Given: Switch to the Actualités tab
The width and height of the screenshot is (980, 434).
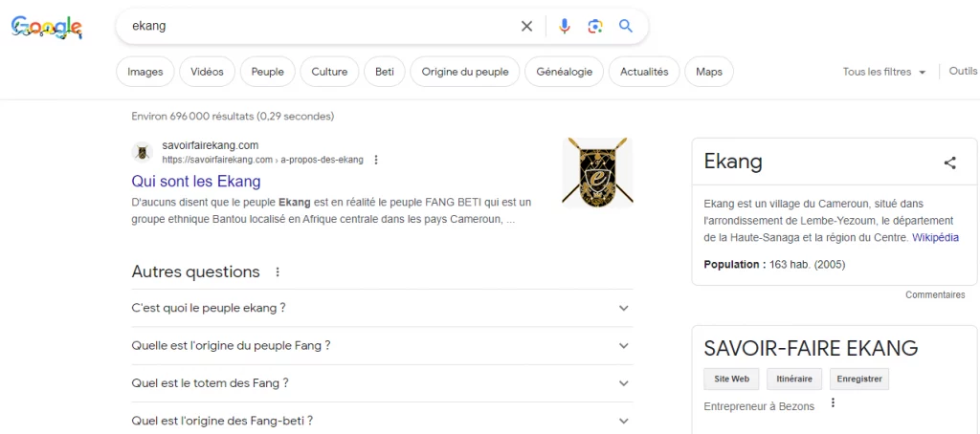Looking at the screenshot, I should (x=644, y=72).
